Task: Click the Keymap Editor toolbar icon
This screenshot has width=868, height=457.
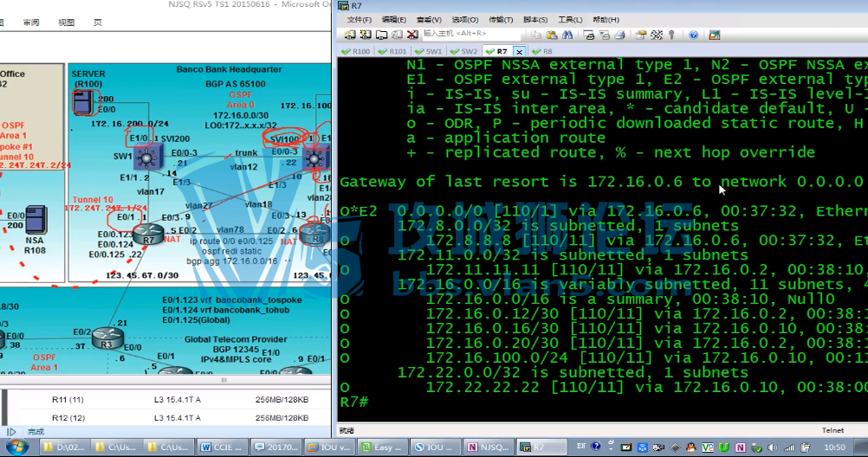Action: click(x=657, y=35)
